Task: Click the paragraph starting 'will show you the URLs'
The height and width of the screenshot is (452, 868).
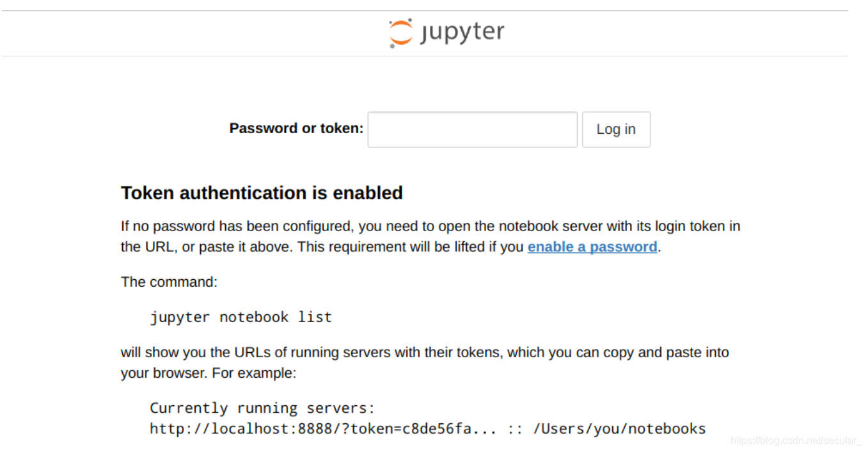Action: 425,362
